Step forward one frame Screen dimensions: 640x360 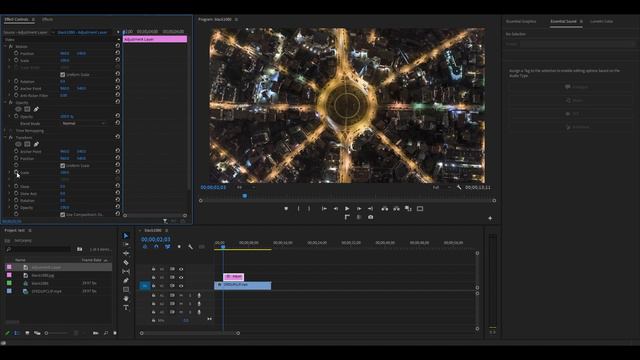click(x=359, y=209)
